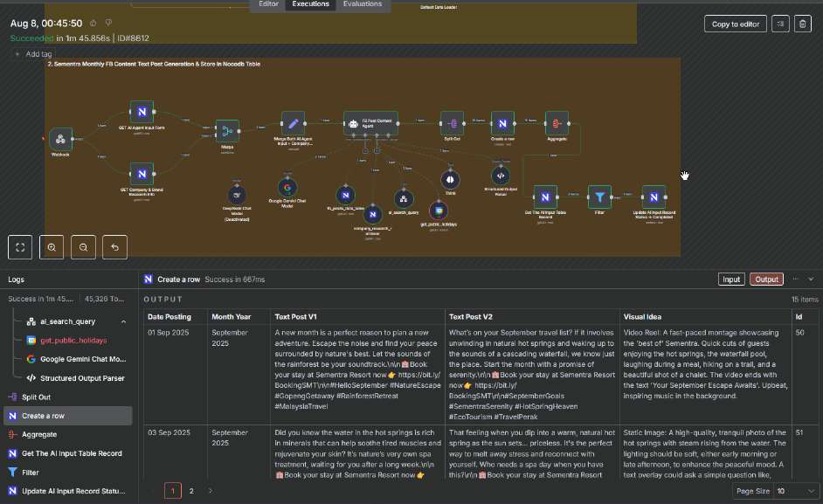823x504 pixels.
Task: Switch to the Executions tab
Action: pos(310,4)
